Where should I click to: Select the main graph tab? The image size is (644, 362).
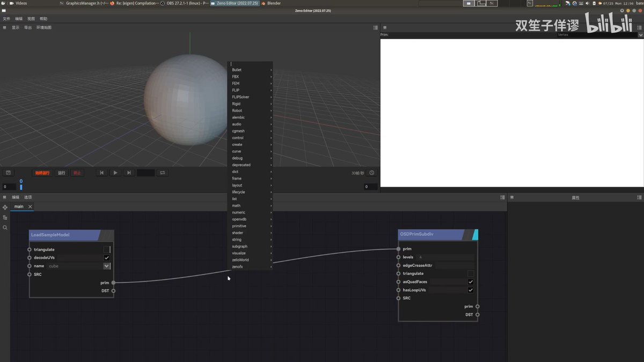pyautogui.click(x=19, y=206)
